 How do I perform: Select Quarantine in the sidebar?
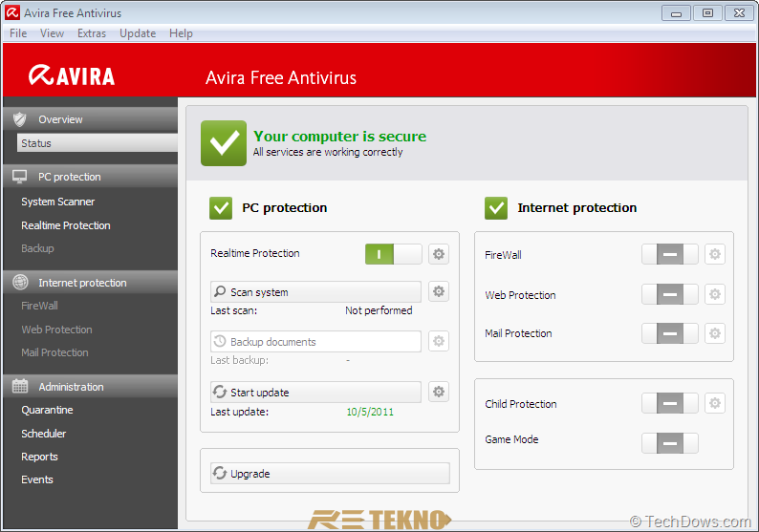tap(47, 410)
